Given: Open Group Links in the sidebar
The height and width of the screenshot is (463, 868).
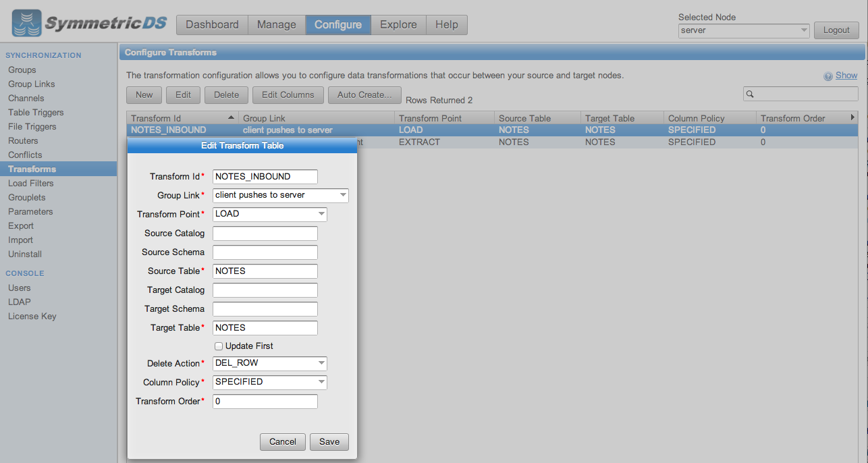Looking at the screenshot, I should (x=32, y=84).
